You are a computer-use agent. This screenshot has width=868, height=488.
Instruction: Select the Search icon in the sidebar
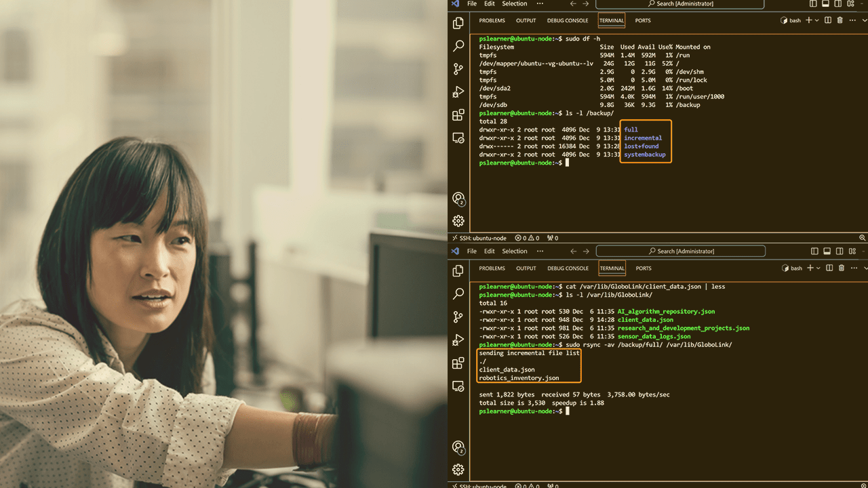click(x=458, y=47)
